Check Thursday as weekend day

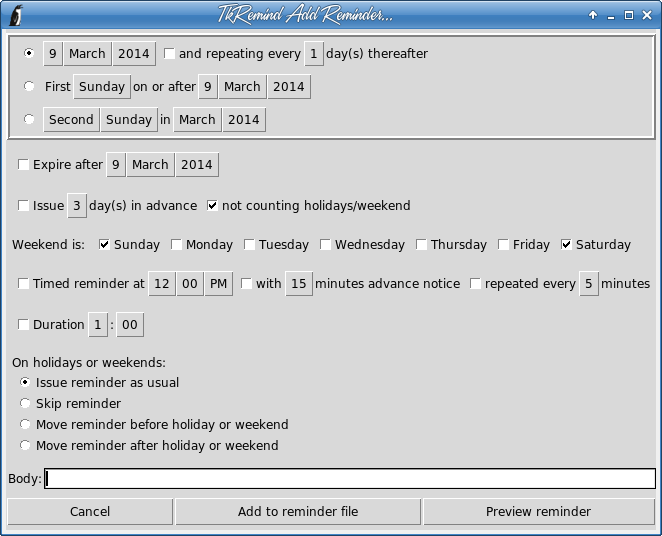[421, 244]
